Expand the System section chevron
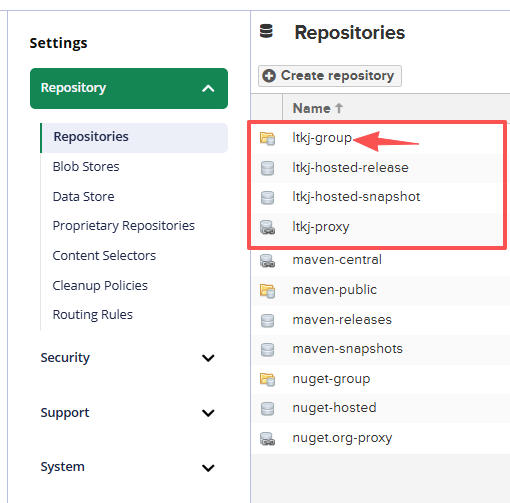 click(x=208, y=468)
